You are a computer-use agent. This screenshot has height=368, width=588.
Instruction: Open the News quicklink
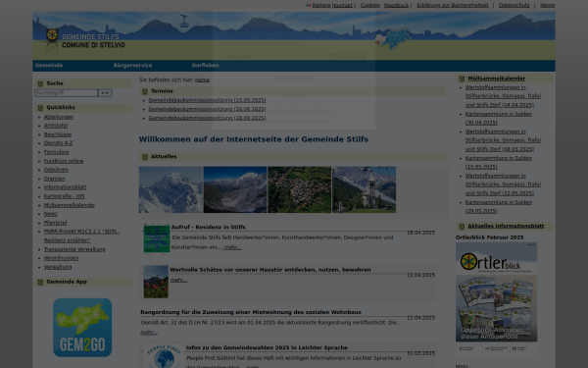[51, 214]
